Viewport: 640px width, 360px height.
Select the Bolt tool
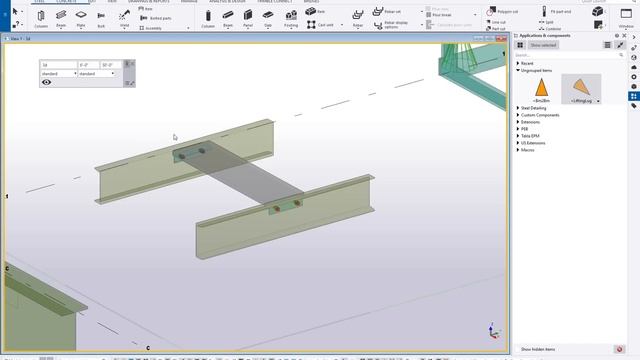pyautogui.click(x=101, y=19)
